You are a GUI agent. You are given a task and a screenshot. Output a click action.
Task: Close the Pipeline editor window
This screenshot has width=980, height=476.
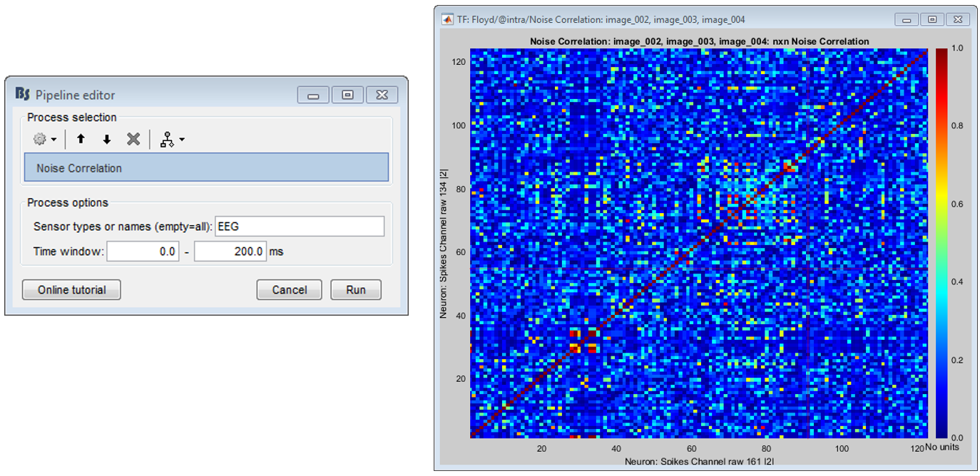click(382, 95)
